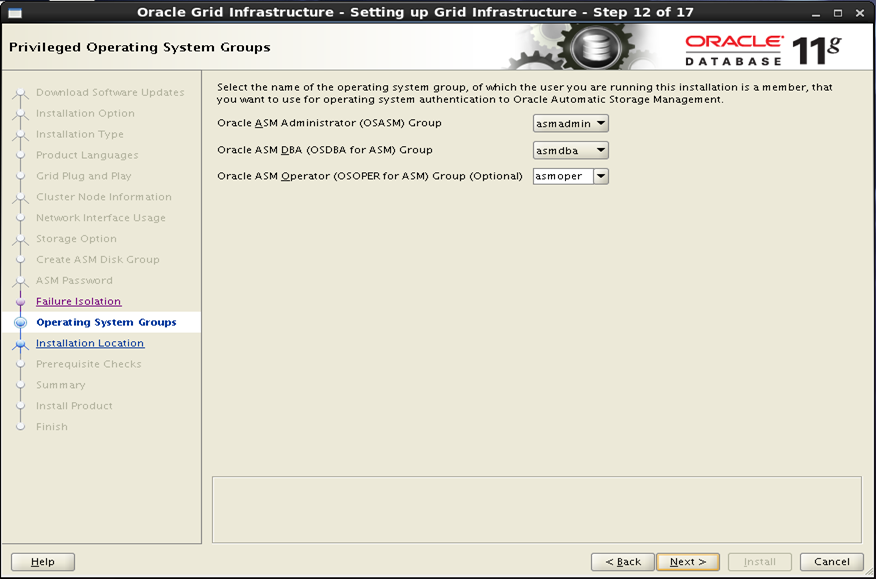Open the window menu icon in title bar

coord(15,13)
